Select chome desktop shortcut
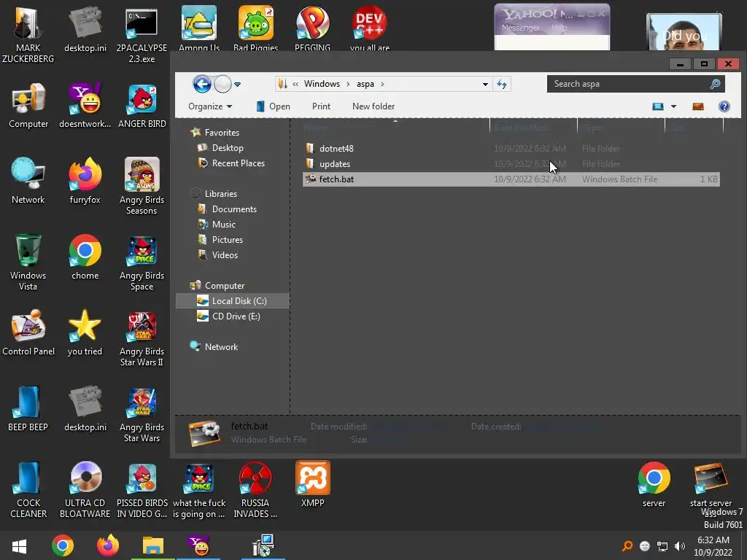Viewport: 747px width, 560px height. 85,257
